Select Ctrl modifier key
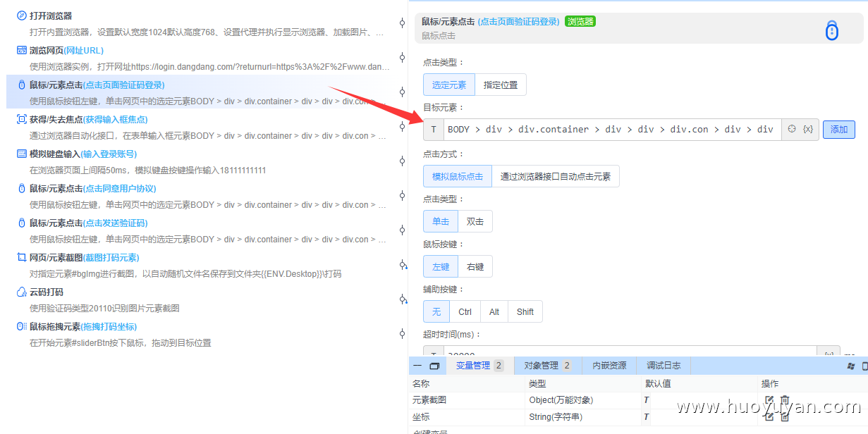Image resolution: width=868 pixels, height=434 pixels. [465, 311]
